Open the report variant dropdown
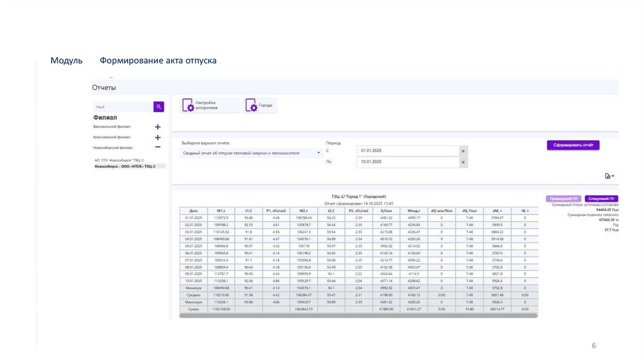The width and height of the screenshot is (644, 361). (252, 153)
